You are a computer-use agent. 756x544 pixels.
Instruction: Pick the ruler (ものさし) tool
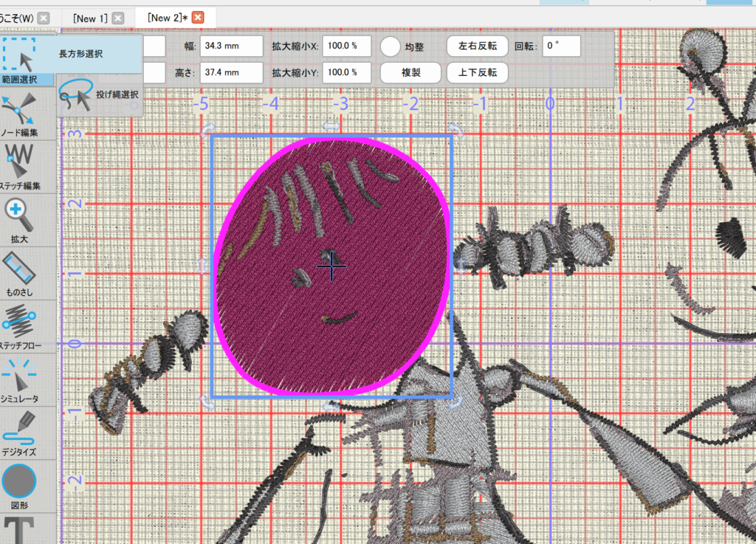coord(29,272)
